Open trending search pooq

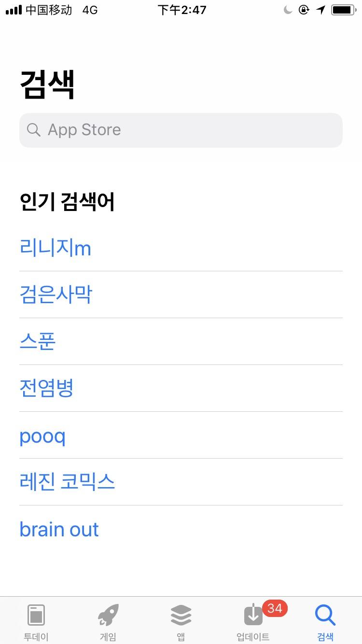(42, 436)
